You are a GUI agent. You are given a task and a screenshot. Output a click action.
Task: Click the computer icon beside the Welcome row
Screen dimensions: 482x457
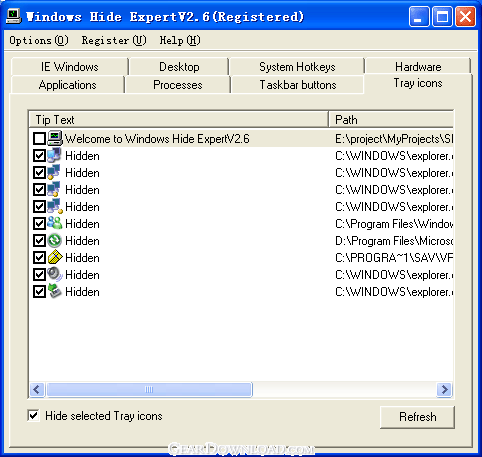coord(55,138)
